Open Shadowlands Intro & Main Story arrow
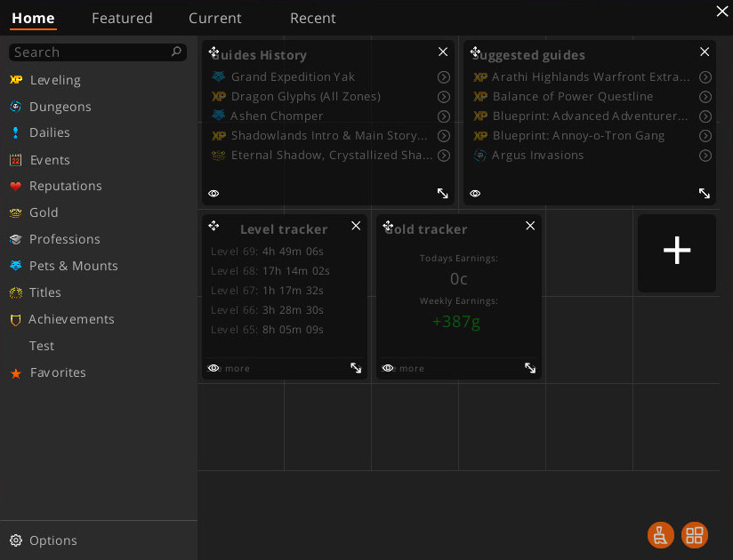The image size is (733, 560). tap(444, 136)
